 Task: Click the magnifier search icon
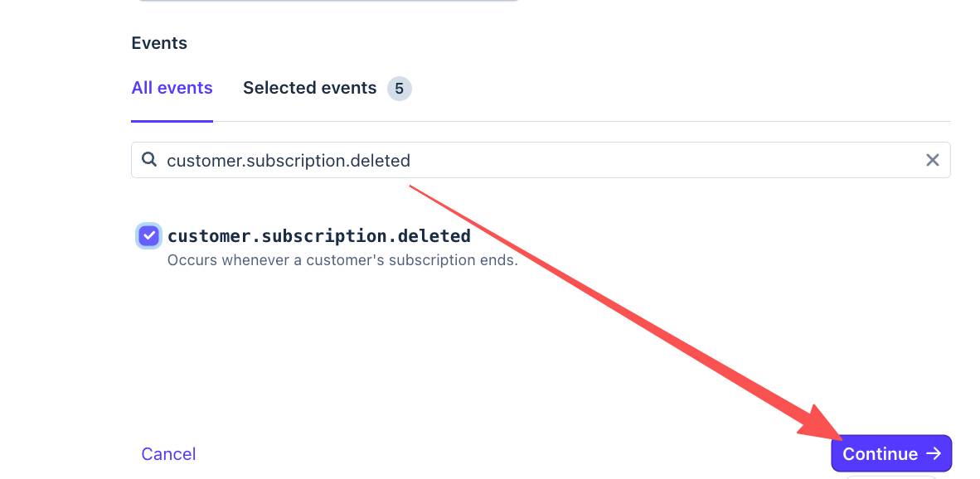point(149,160)
